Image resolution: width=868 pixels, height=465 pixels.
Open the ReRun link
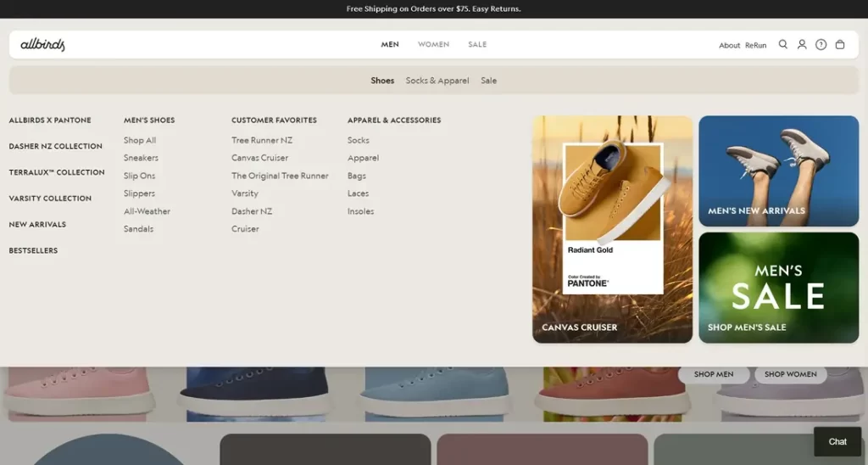click(x=755, y=46)
